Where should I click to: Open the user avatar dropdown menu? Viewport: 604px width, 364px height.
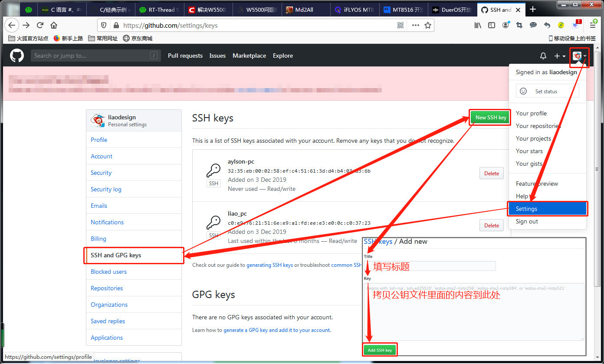point(579,56)
